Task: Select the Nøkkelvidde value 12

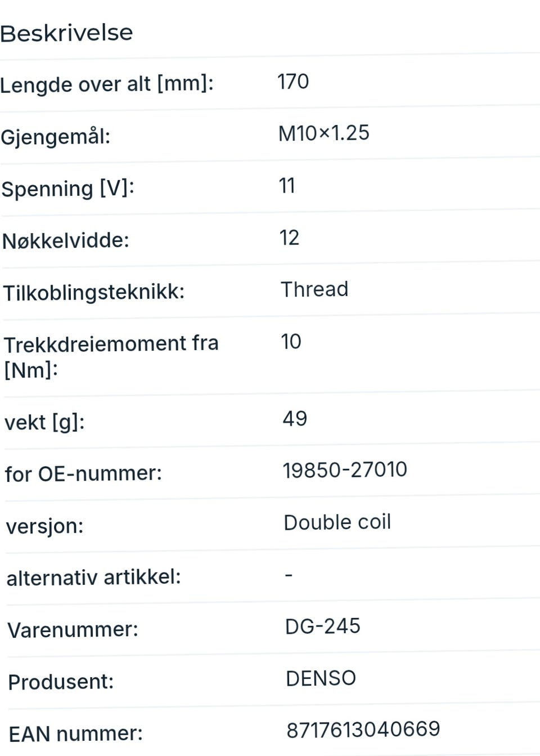Action: (x=290, y=238)
